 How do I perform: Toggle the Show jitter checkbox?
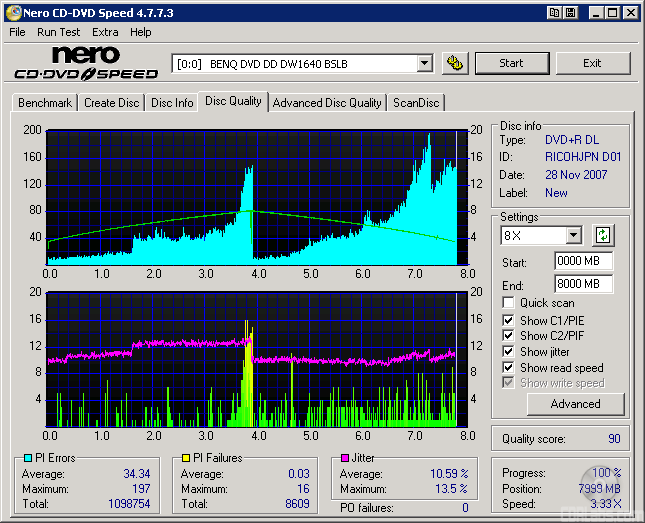tap(509, 352)
